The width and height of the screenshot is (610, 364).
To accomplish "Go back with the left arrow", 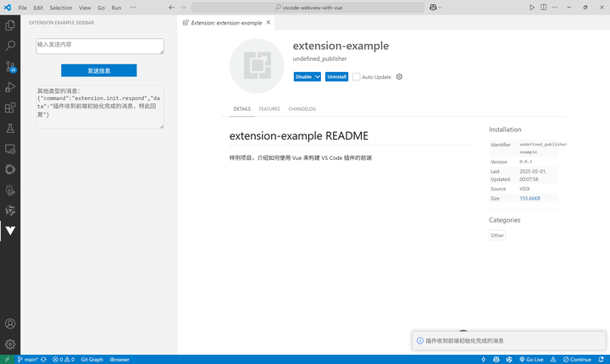I will tap(171, 8).
